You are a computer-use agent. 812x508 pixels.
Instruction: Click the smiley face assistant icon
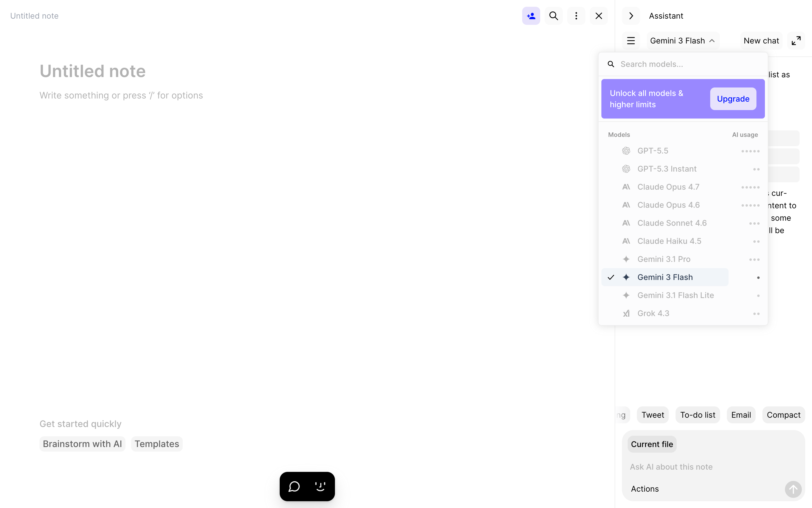tap(320, 487)
